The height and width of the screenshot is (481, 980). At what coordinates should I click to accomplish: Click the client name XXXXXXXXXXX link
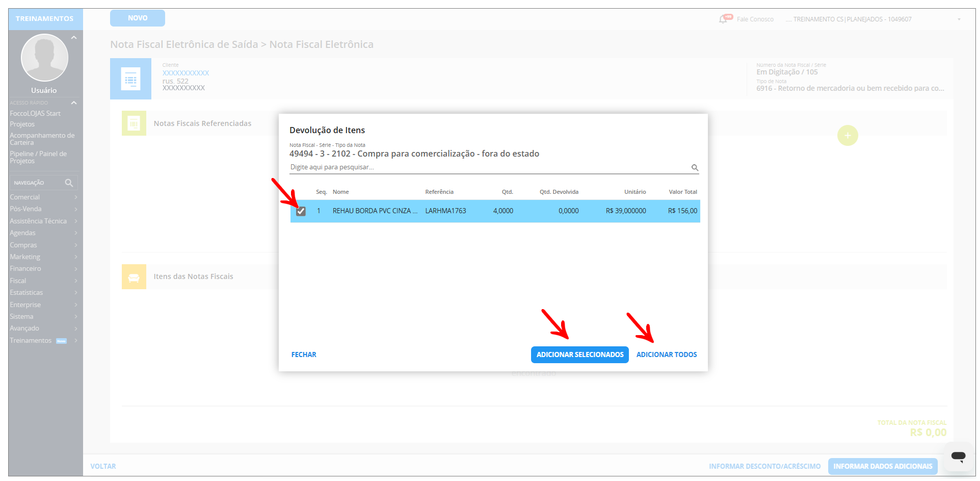pos(186,73)
